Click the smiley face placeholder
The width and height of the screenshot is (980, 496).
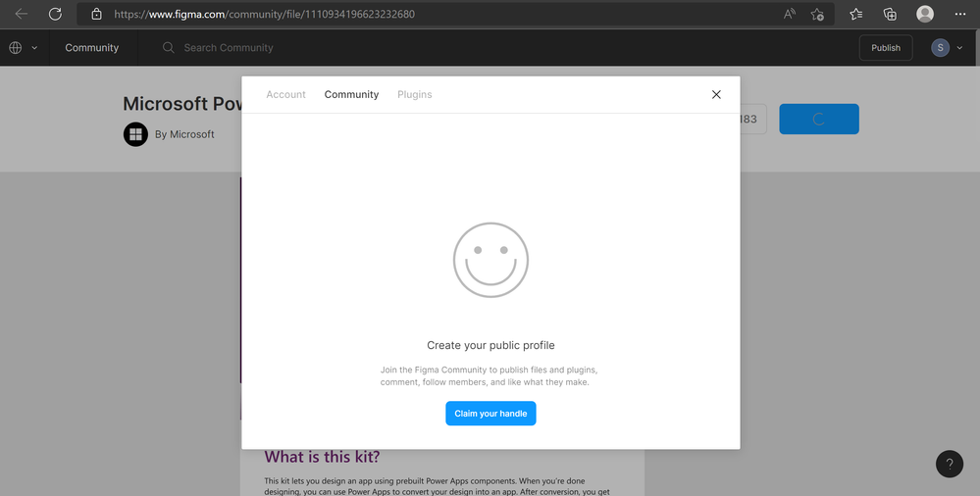click(x=490, y=260)
